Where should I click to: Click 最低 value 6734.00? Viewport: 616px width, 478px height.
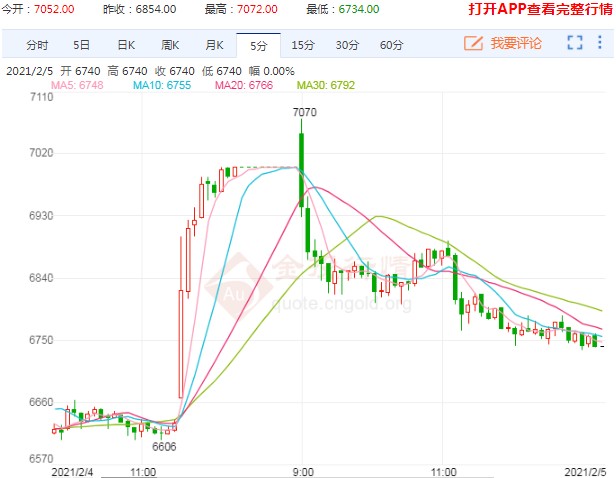(x=359, y=9)
